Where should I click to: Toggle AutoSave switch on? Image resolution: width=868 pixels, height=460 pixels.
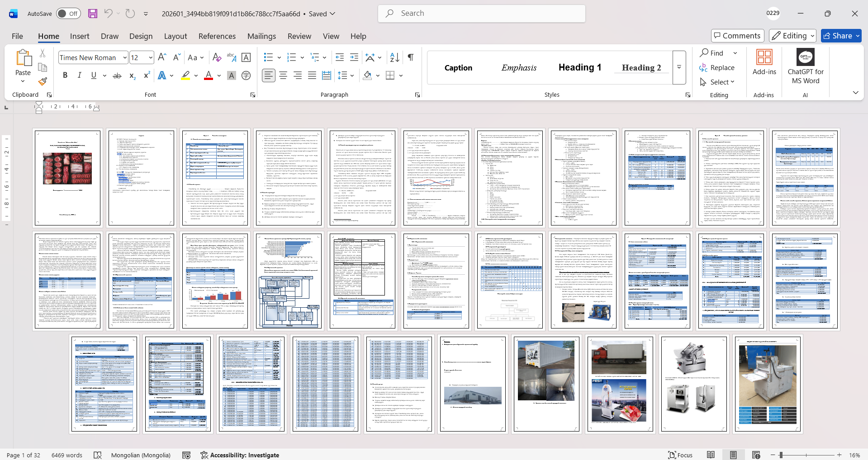68,14
